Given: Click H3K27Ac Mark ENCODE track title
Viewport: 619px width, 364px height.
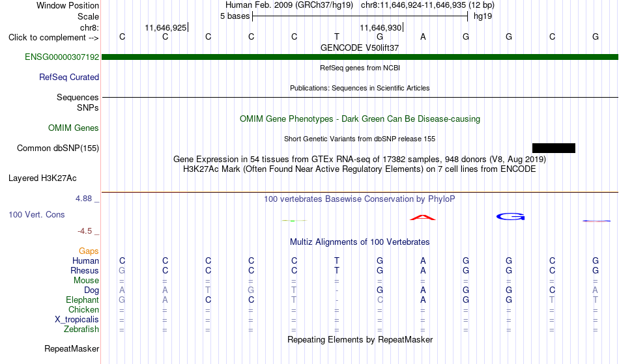Looking at the screenshot, I should click(x=360, y=169).
